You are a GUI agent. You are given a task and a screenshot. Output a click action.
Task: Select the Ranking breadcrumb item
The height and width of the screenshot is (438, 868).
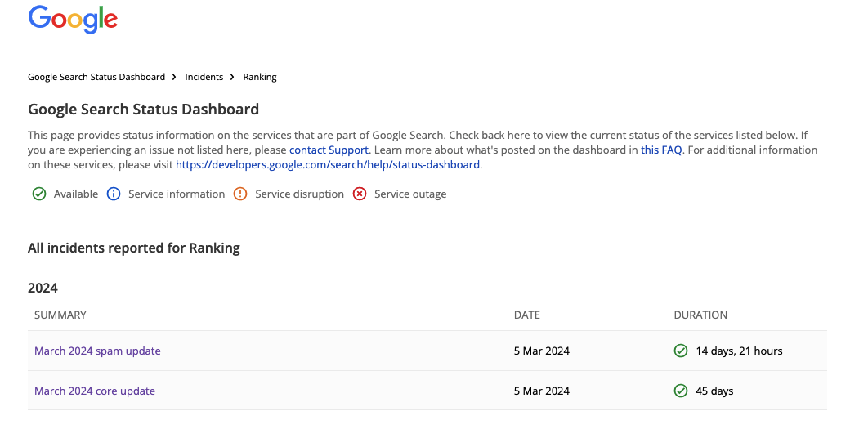pyautogui.click(x=260, y=77)
